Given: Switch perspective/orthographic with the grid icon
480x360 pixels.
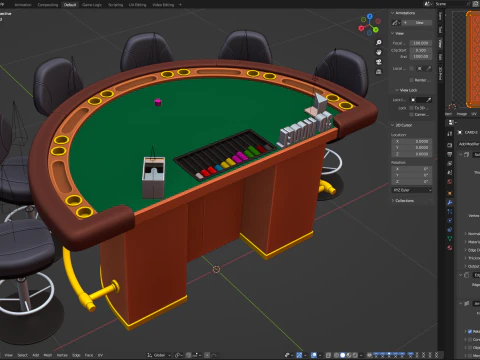Looking at the screenshot, I should click(379, 72).
